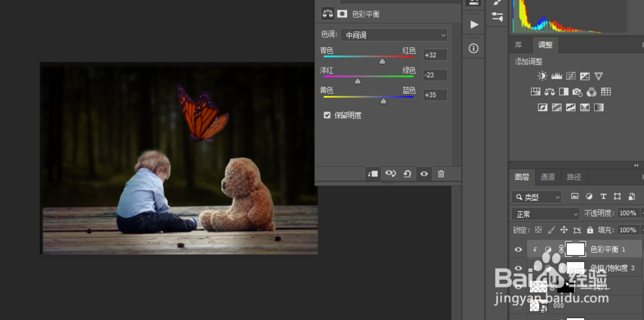Reset Color Balance to defaults
This screenshot has width=644, height=320.
coord(407,174)
